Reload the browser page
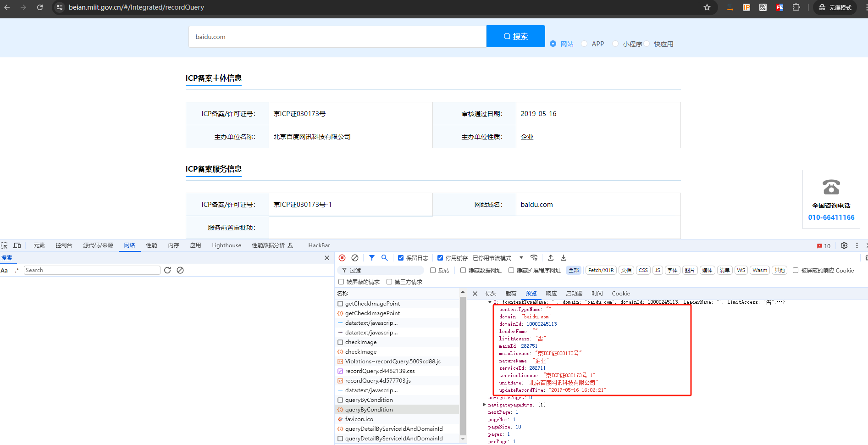 tap(40, 7)
